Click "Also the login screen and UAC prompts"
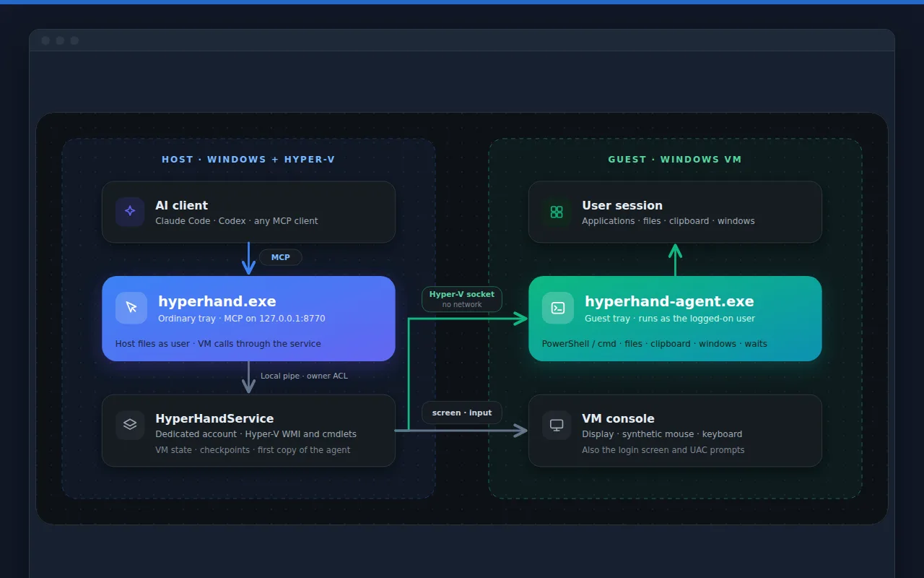924x578 pixels. tap(663, 450)
